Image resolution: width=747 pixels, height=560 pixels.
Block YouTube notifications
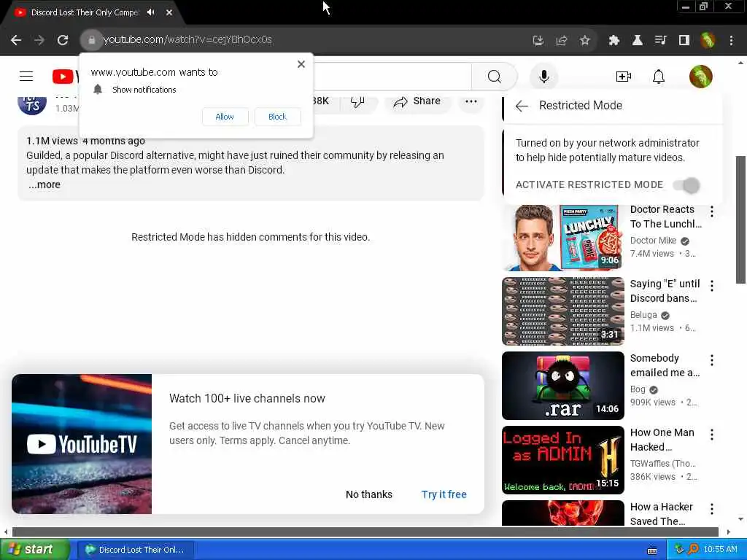click(278, 117)
